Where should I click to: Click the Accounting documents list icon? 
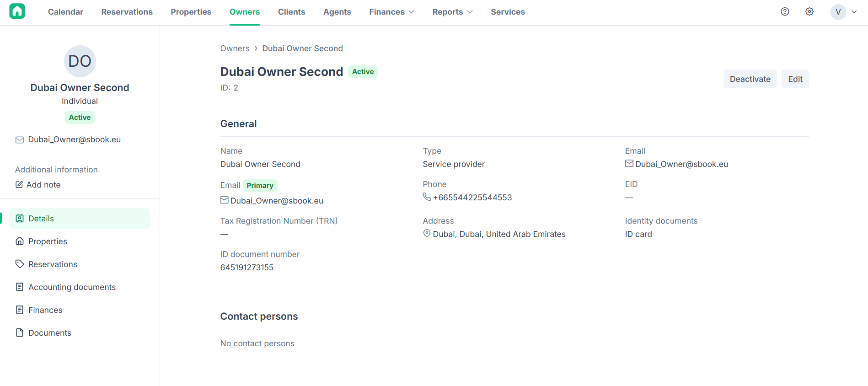coord(20,287)
